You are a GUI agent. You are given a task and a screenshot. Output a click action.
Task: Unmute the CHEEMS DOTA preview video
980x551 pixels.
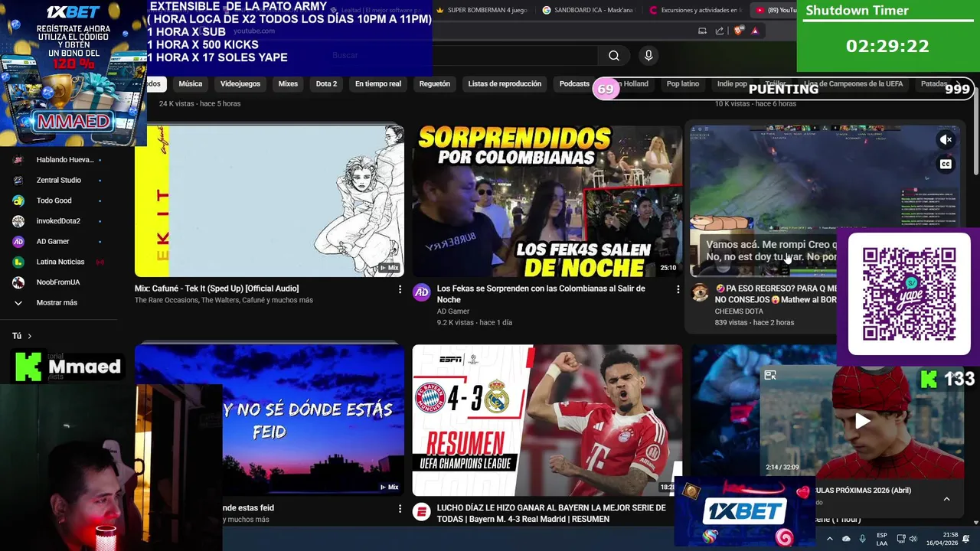pos(946,139)
